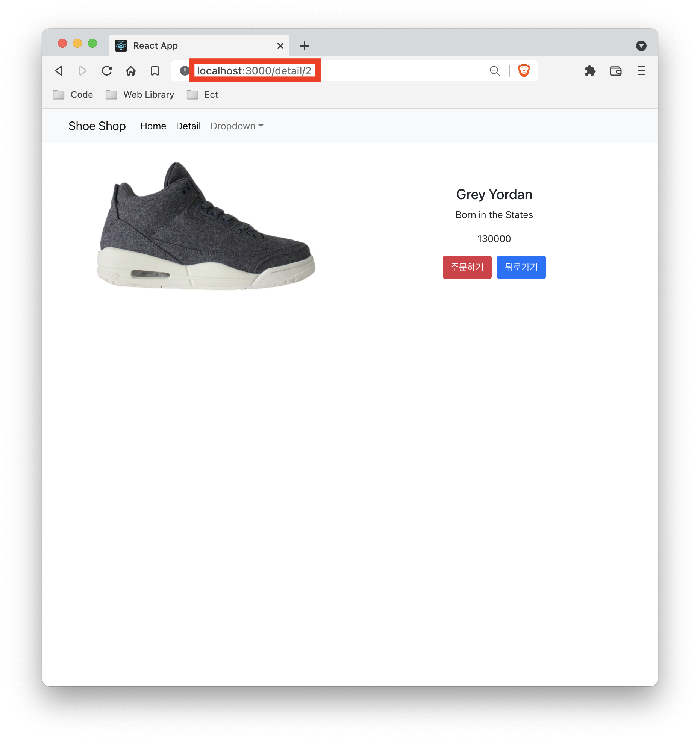Click the Grey Yordan product title
This screenshot has height=742, width=700.
[x=494, y=195]
